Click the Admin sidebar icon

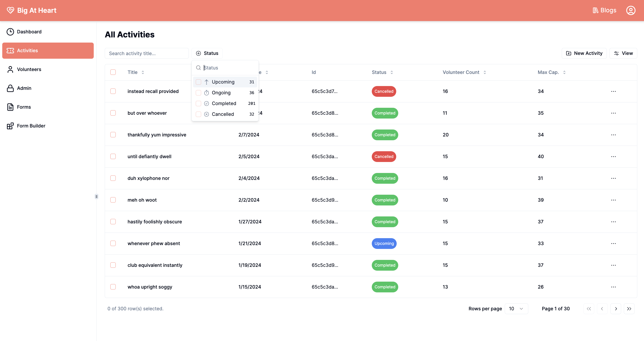pos(10,88)
